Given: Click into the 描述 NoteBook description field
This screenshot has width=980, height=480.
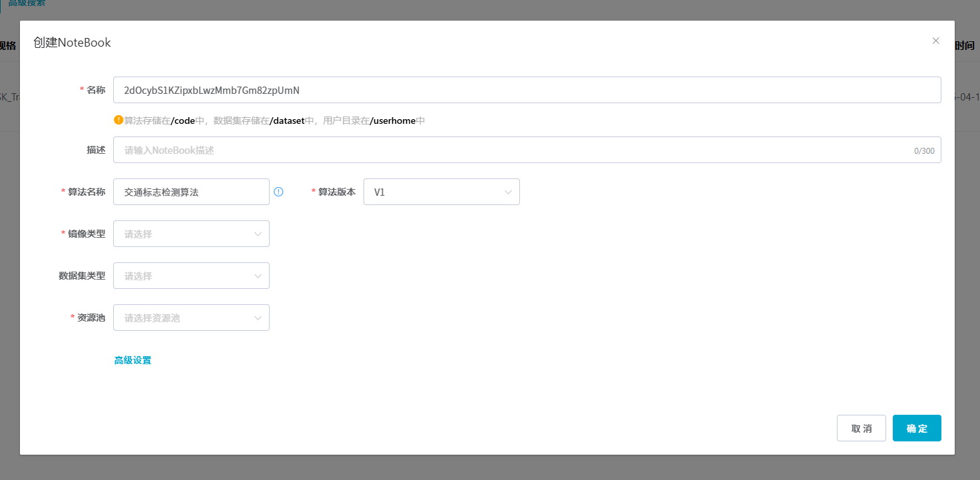Looking at the screenshot, I should [x=513, y=150].
